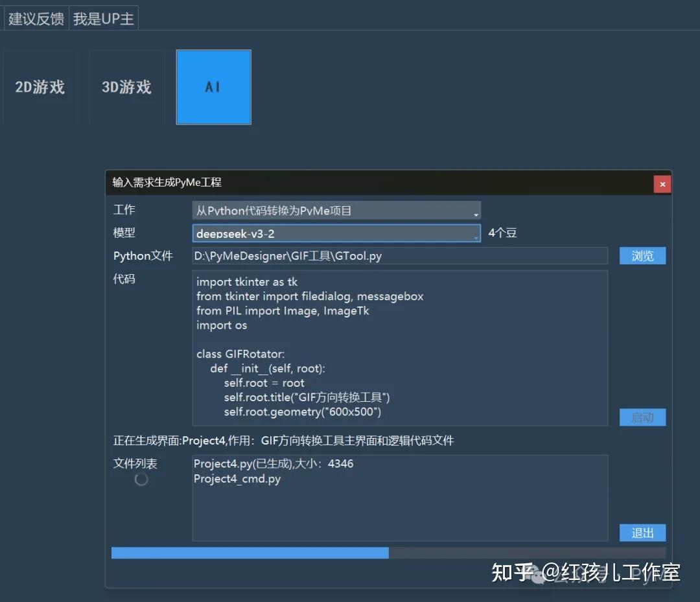Image resolution: width=700 pixels, height=602 pixels.
Task: Click the 退出 exit button
Action: tap(642, 533)
